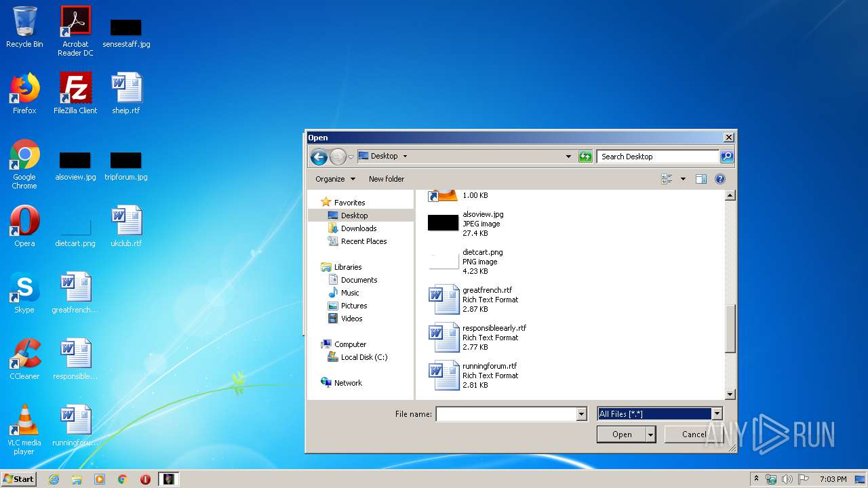Image resolution: width=868 pixels, height=488 pixels.
Task: Click the file list scrollbar up arrow
Action: (730, 196)
